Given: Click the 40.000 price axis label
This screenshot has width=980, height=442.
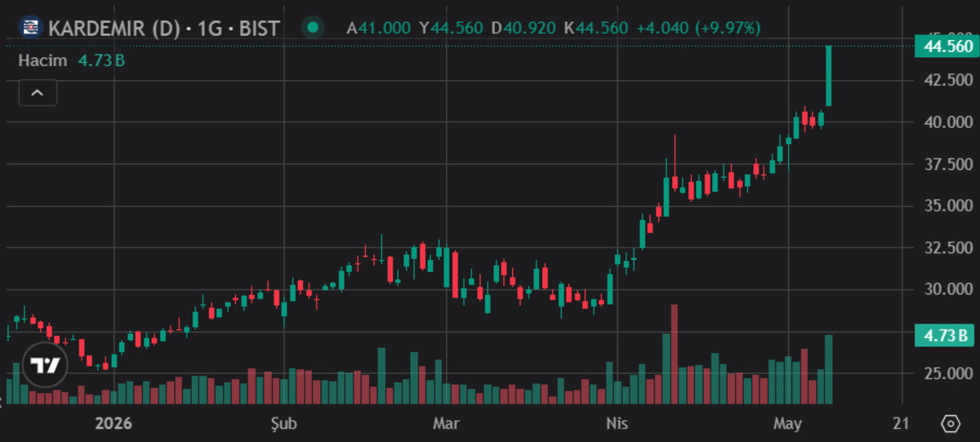Looking at the screenshot, I should coord(948,122).
